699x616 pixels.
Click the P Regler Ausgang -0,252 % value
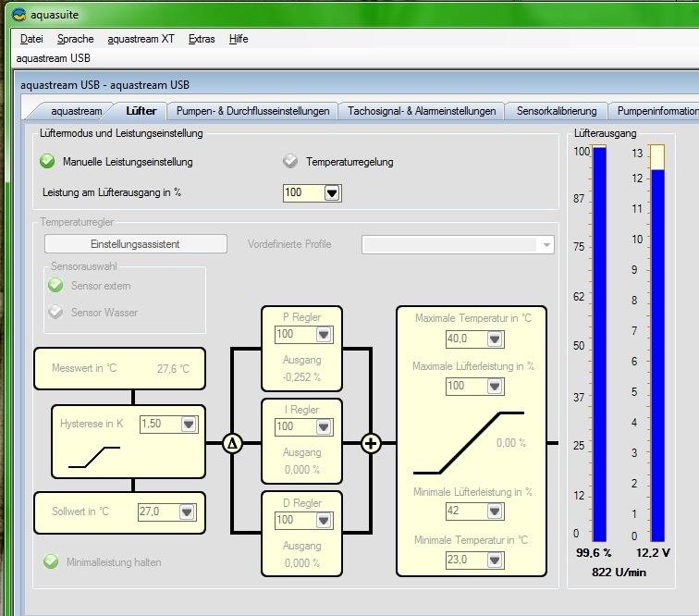(x=301, y=377)
